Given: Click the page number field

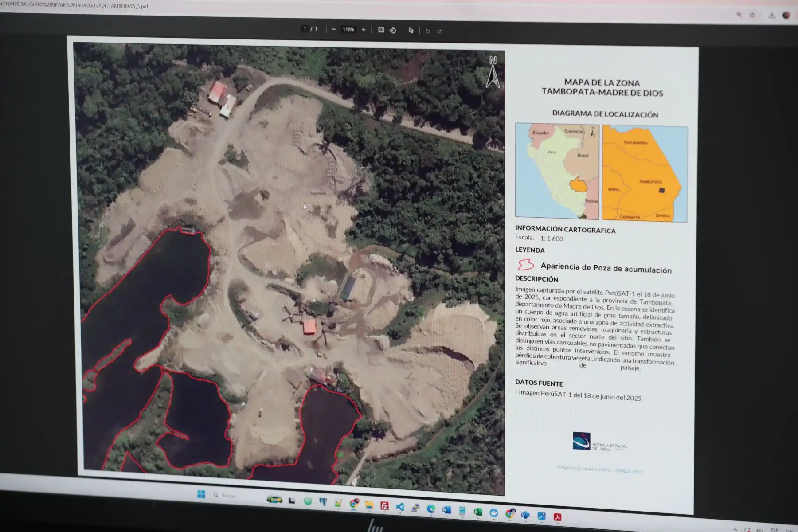Looking at the screenshot, I should click(305, 29).
